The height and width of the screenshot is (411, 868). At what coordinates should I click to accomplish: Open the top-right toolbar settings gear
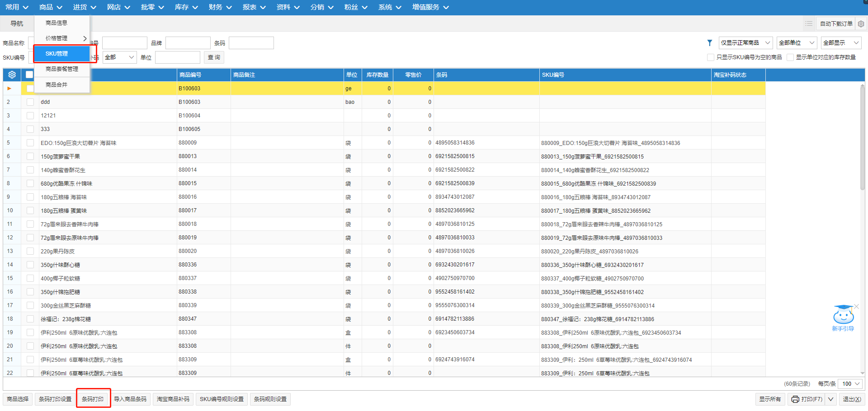tap(861, 24)
